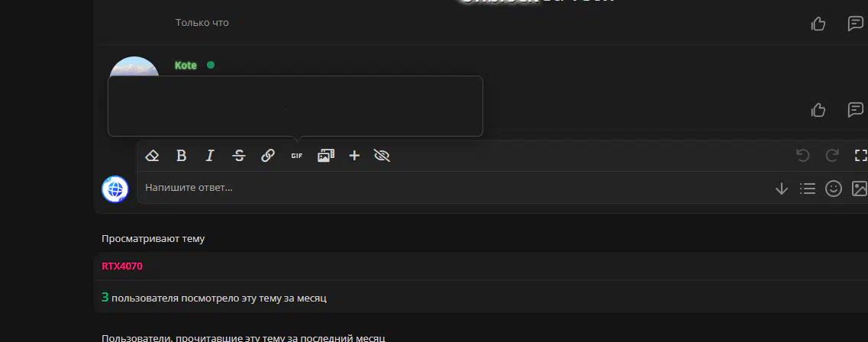
Task: Open the image gallery insert icon
Action: pyautogui.click(x=325, y=156)
